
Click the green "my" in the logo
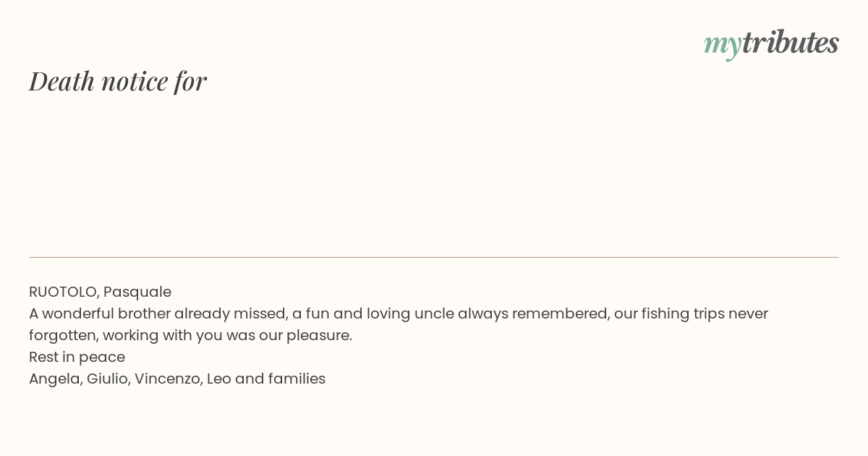[723, 45]
